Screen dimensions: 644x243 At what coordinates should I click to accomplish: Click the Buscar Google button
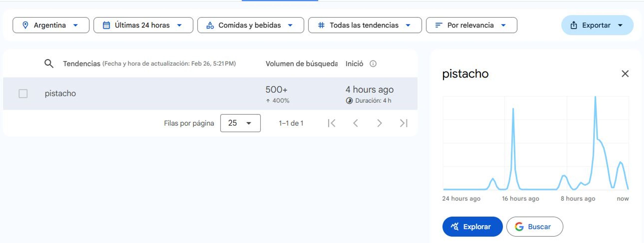(x=535, y=226)
